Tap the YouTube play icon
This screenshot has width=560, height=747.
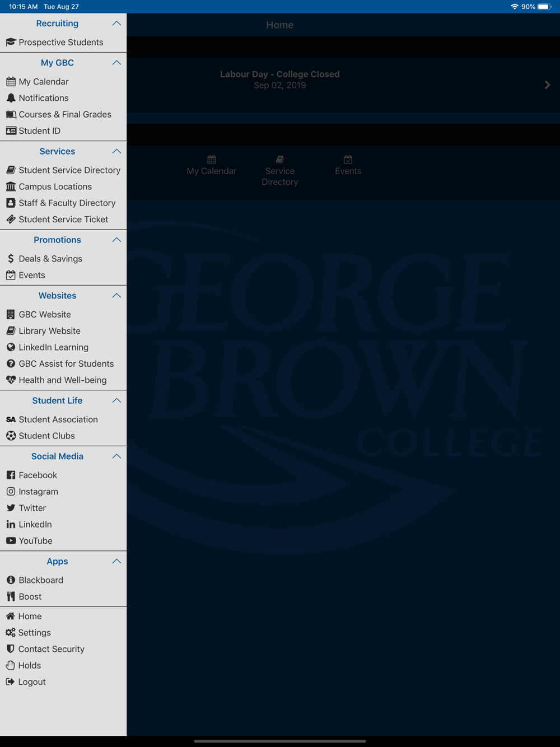tap(11, 541)
